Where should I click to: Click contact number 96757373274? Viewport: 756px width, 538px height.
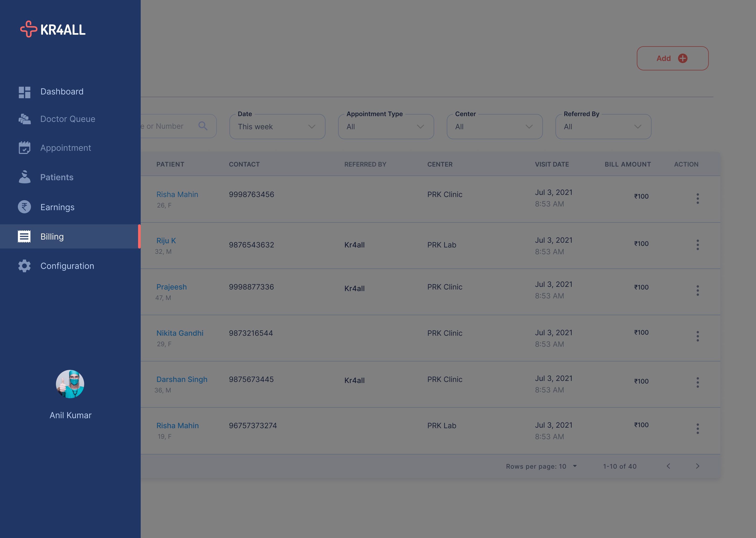[x=253, y=426]
